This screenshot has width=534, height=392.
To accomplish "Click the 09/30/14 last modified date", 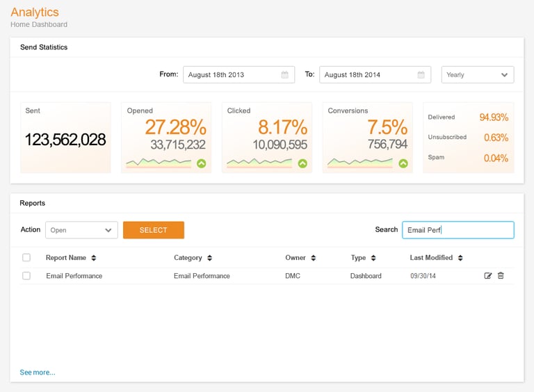I will 423,276.
